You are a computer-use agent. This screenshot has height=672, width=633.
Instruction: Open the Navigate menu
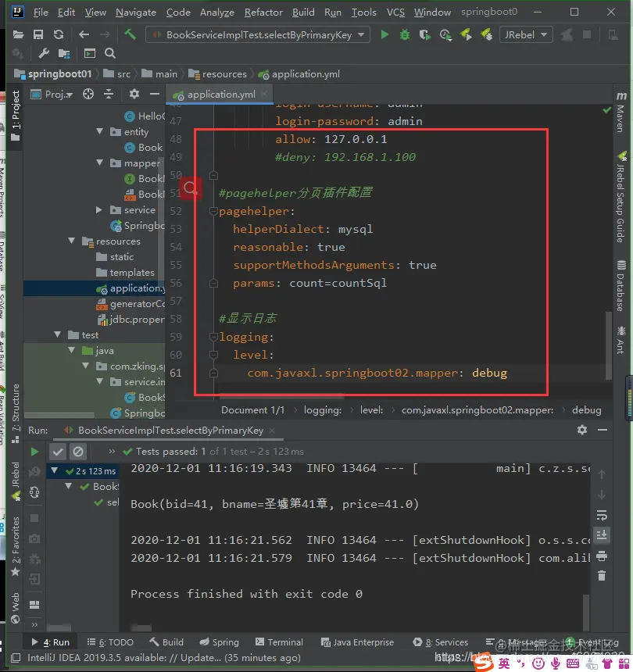[x=136, y=12]
